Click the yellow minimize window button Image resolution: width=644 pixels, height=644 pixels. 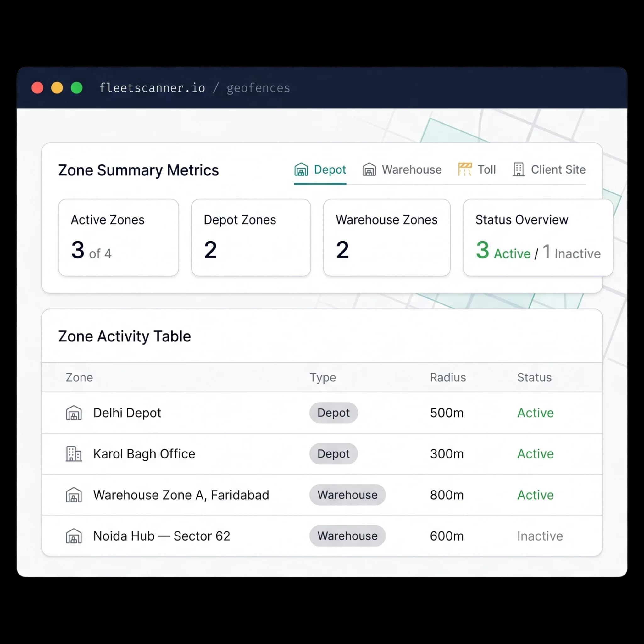[x=57, y=88]
